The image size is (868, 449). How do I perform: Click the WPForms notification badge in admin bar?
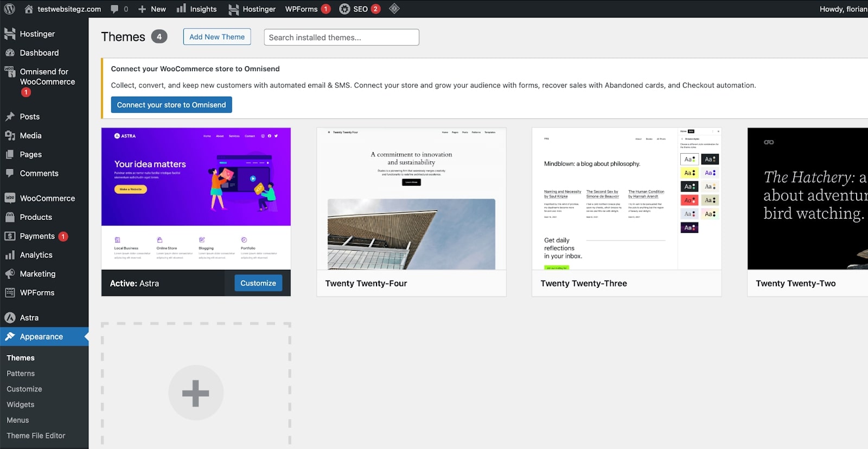[325, 9]
